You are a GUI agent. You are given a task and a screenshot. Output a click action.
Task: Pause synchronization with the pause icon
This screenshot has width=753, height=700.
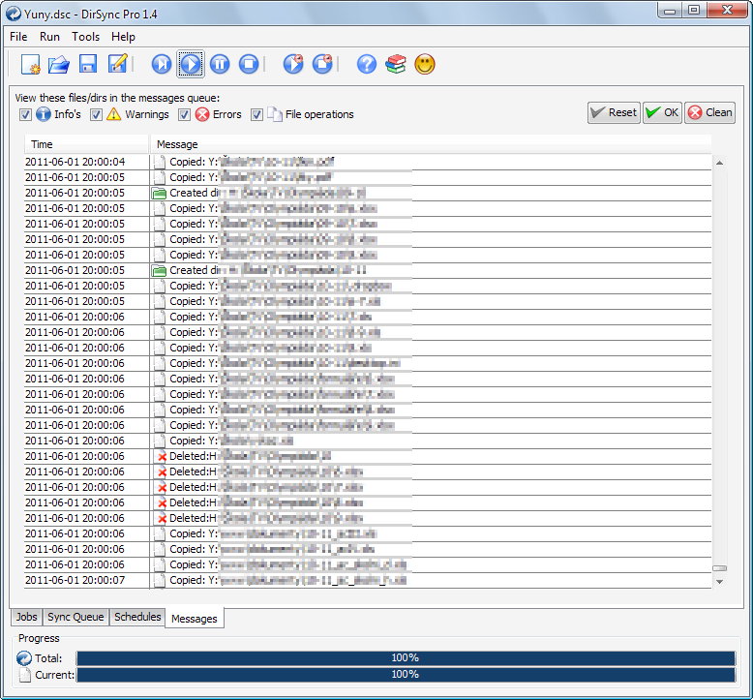pos(220,64)
